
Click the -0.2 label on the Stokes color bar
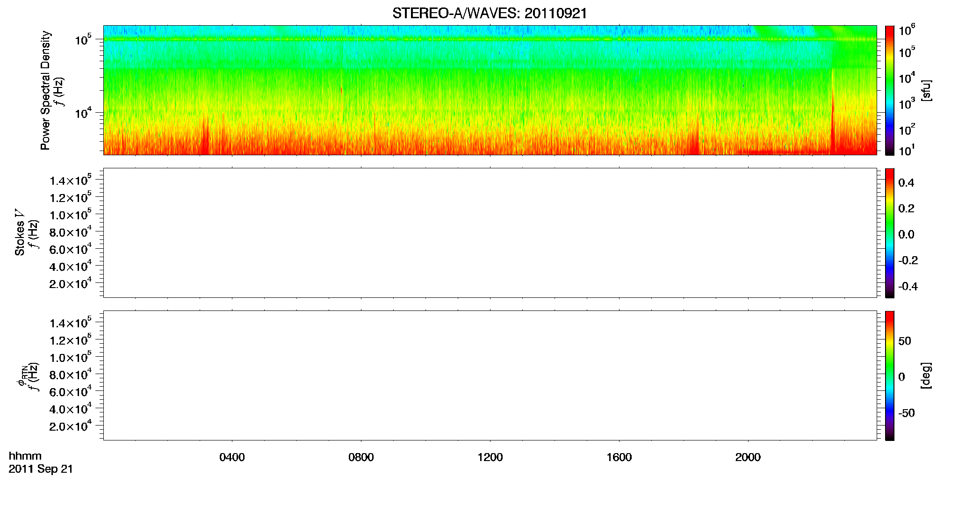pyautogui.click(x=908, y=260)
